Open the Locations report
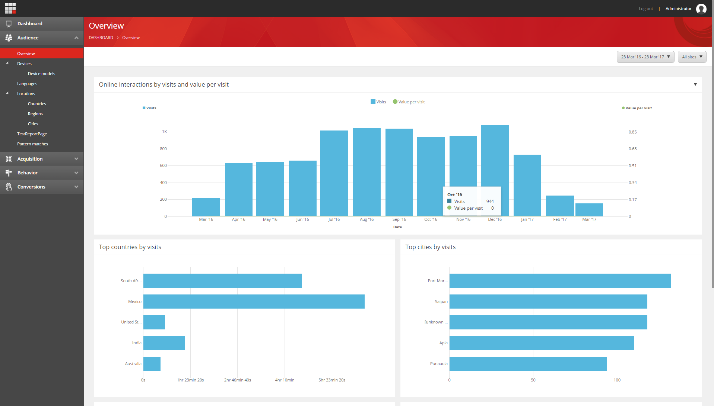Image resolution: width=714 pixels, height=406 pixels. (26, 94)
